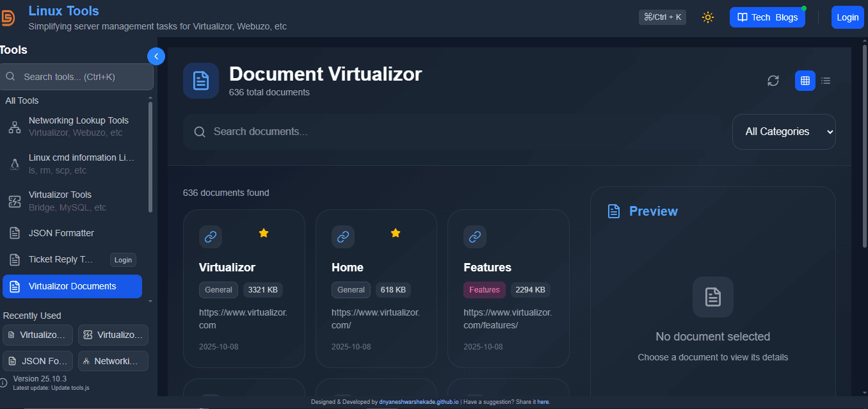Click link icon on Features card
Viewport: 868px width, 409px height.
click(x=475, y=237)
